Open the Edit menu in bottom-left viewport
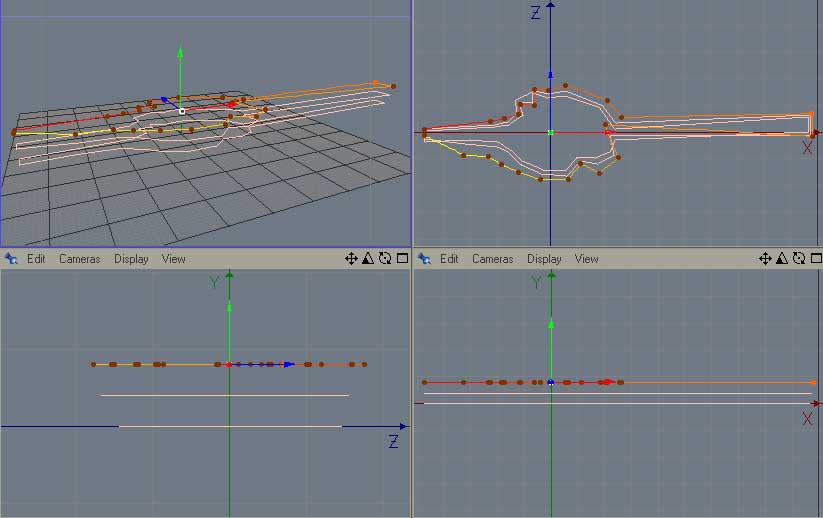The width and height of the screenshot is (823, 518). [36, 259]
